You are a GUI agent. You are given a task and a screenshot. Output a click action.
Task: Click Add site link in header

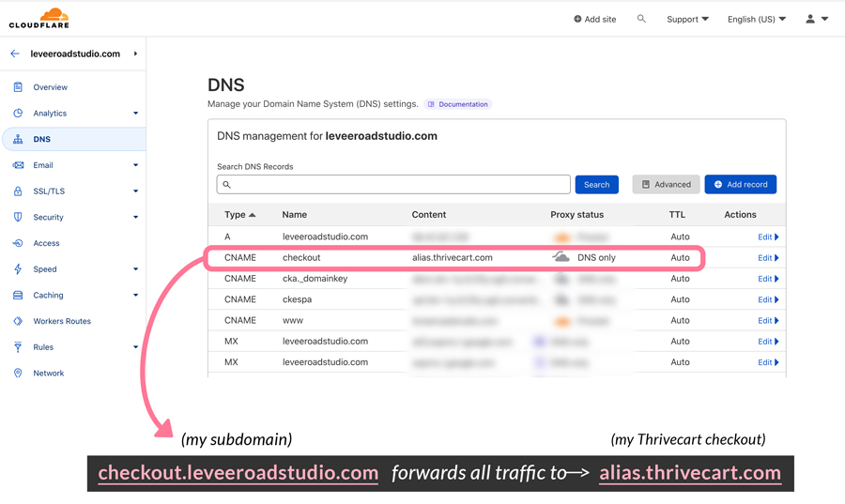pos(595,19)
